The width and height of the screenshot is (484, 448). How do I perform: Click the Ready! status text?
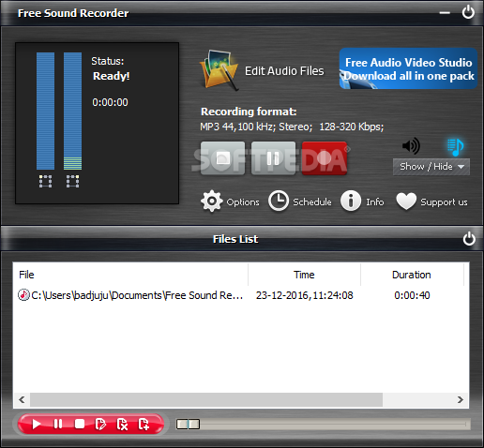pos(112,76)
